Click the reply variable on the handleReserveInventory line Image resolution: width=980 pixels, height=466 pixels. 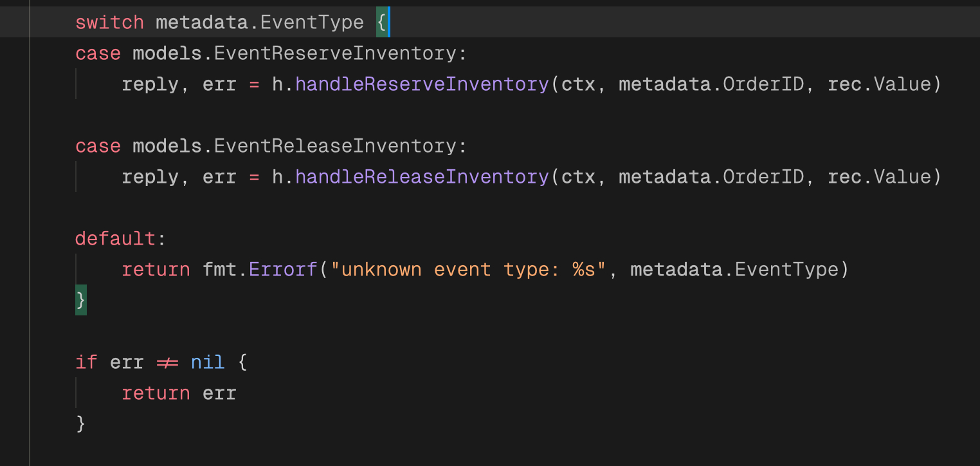150,84
